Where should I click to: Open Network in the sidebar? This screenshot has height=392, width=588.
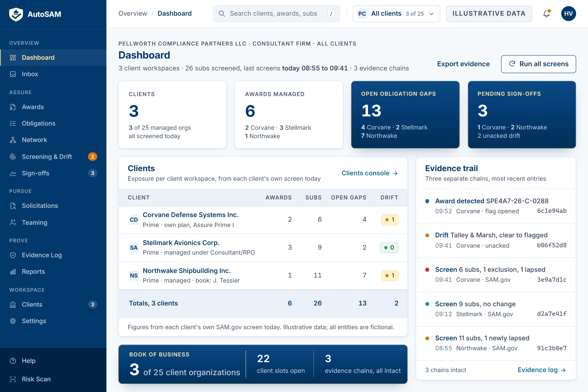(x=53, y=140)
